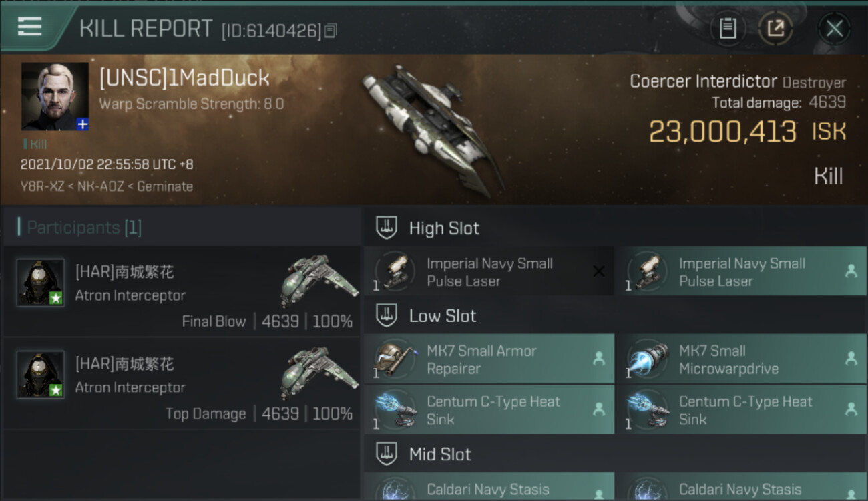This screenshot has height=501, width=868.
Task: Select the first Centum C-Type Heat Sink
Action: click(x=489, y=410)
